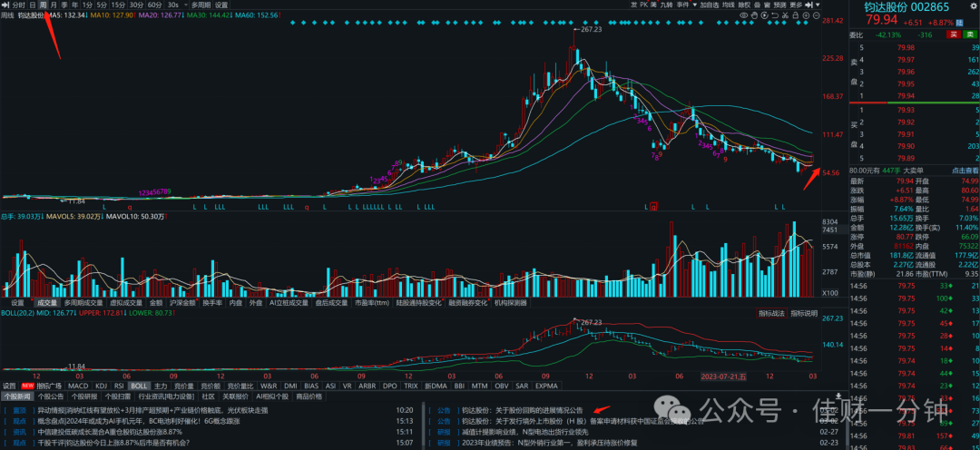Switch to 个股公告 tab
This screenshot has height=450, width=980.
[50, 396]
